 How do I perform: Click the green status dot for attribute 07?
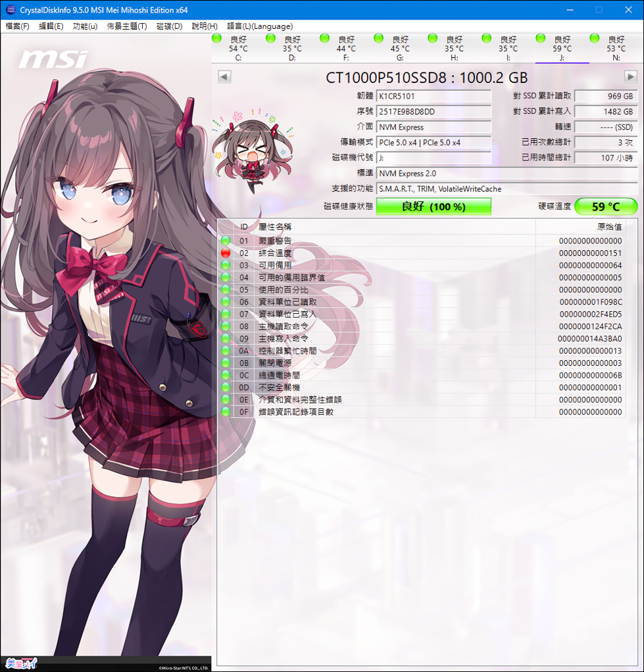[226, 314]
